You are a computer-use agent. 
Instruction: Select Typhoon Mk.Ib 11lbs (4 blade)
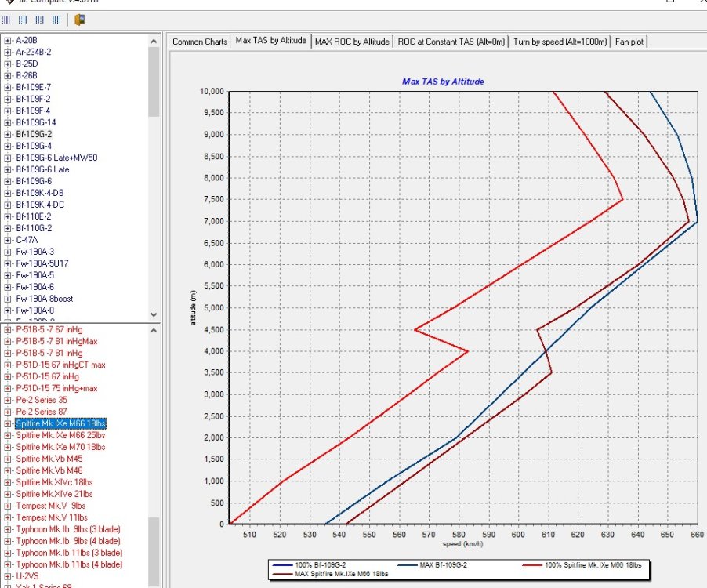(69, 564)
